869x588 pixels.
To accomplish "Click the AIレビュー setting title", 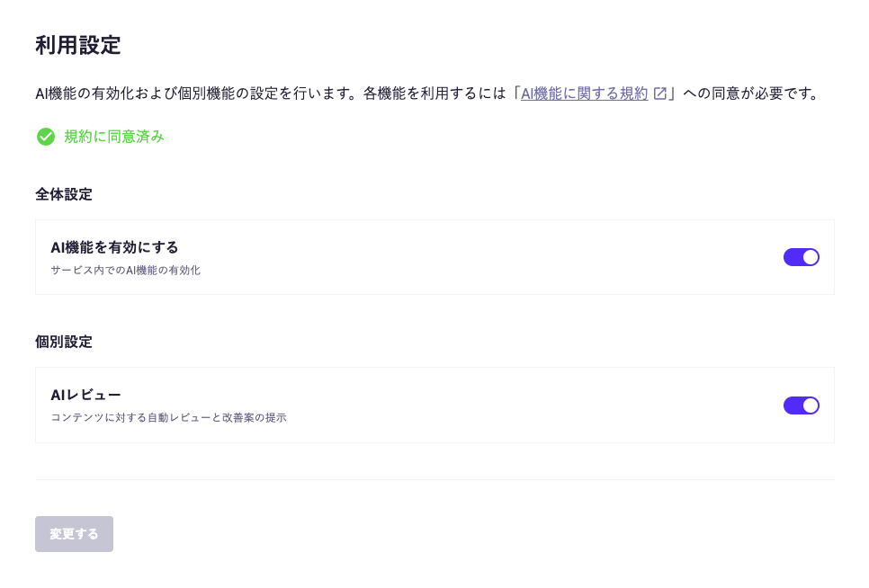I will pos(85,395).
